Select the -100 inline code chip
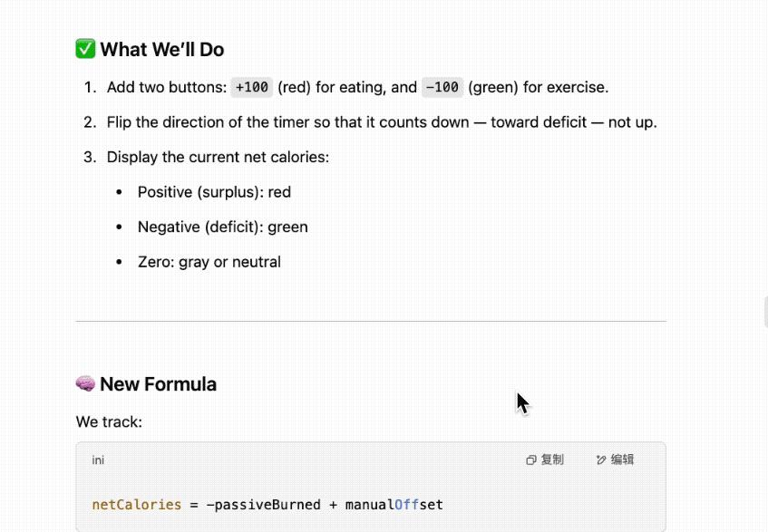This screenshot has height=532, width=768. coord(442,87)
